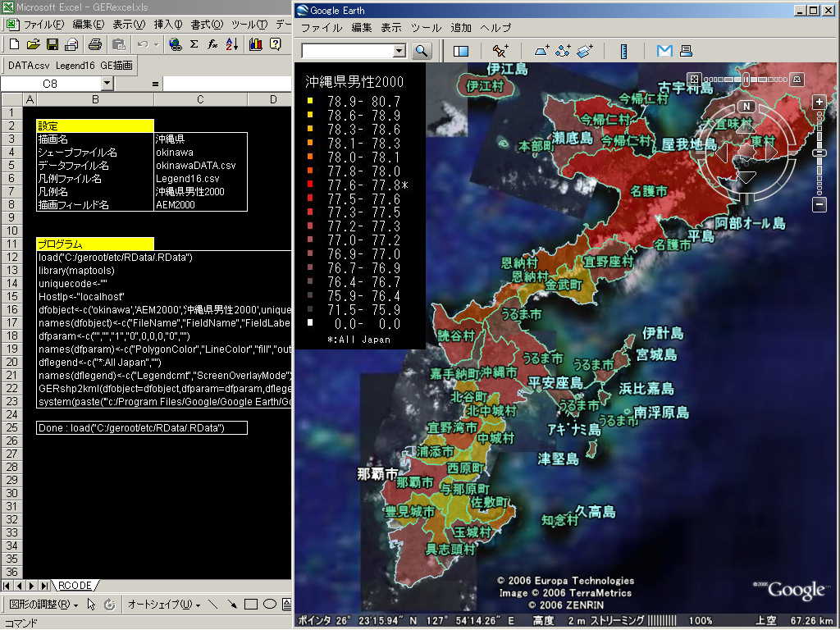The height and width of the screenshot is (630, 840).
Task: Open the ツール menu in Google Earth
Action: tap(426, 28)
